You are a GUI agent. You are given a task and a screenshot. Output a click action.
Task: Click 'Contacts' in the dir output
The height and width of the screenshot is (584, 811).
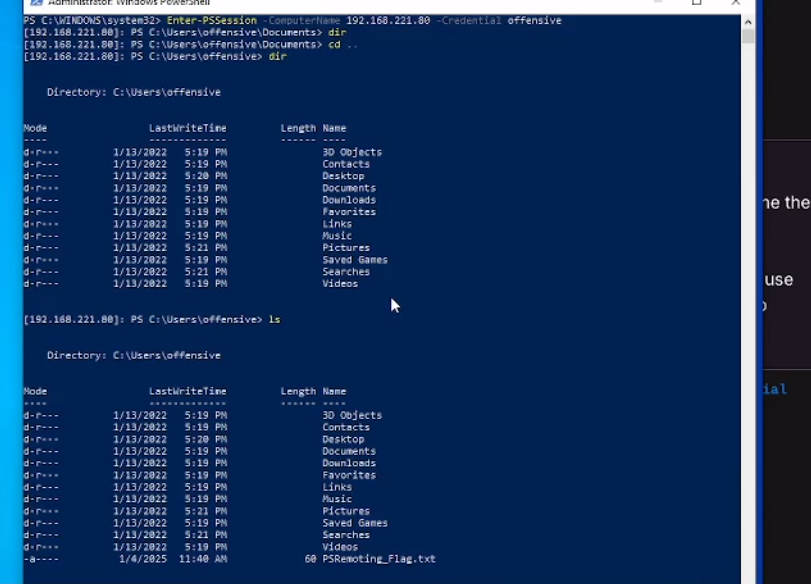point(346,164)
